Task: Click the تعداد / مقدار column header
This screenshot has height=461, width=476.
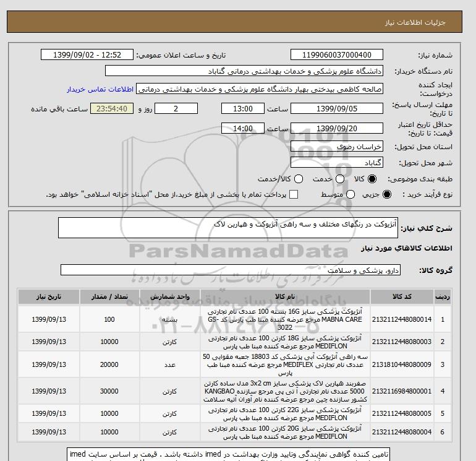Action: tap(109, 296)
